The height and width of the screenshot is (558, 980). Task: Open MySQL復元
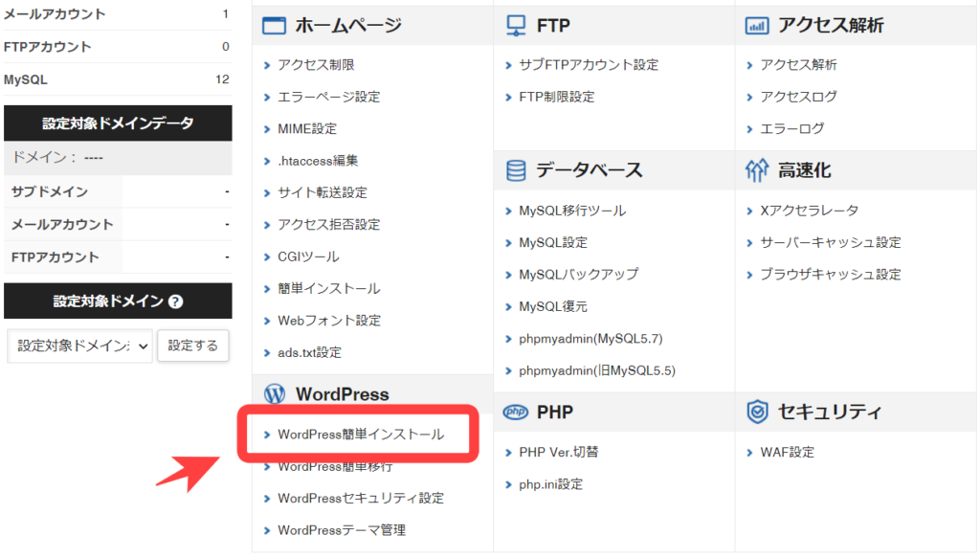(553, 307)
